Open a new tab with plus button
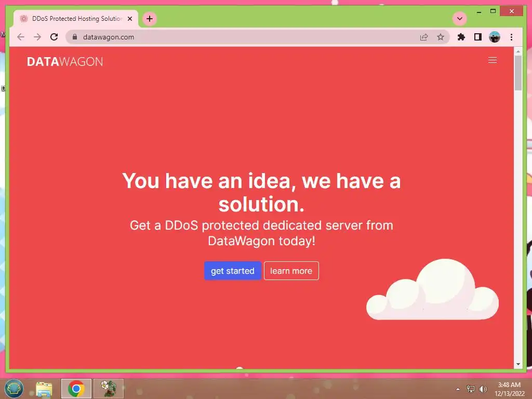The width and height of the screenshot is (532, 399). pyautogui.click(x=150, y=19)
